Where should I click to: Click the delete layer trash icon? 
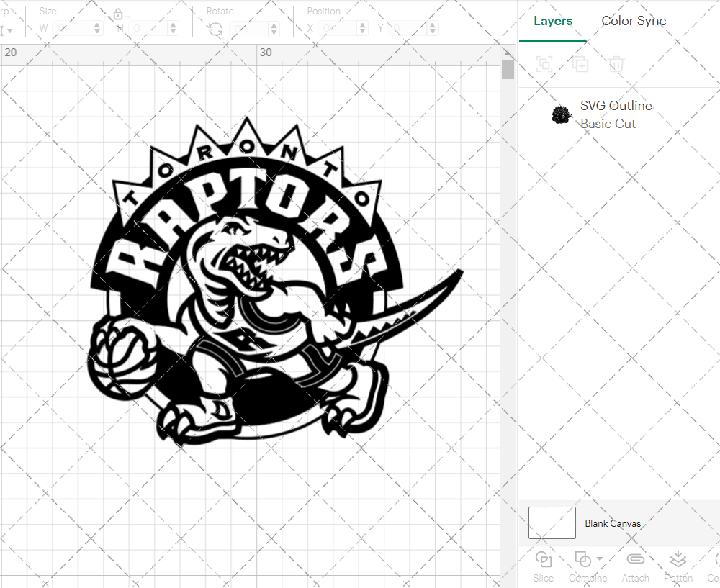click(x=616, y=64)
